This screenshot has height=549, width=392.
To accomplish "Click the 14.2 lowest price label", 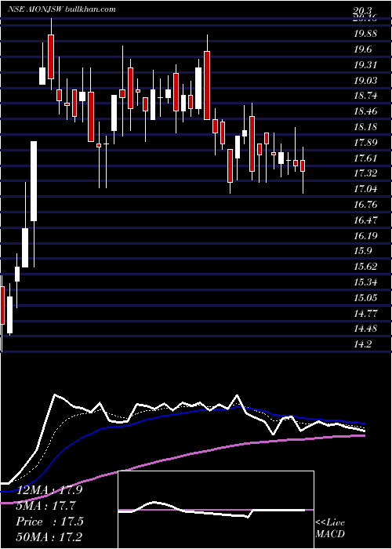I will click(362, 344).
